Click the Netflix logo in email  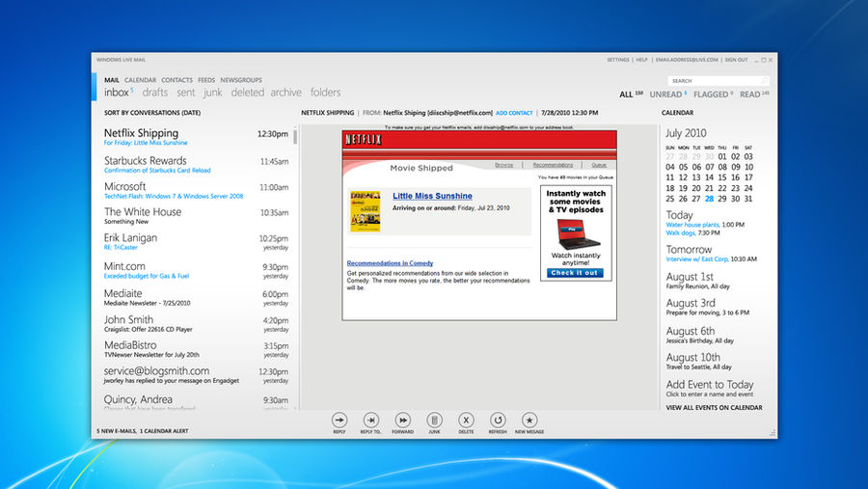click(x=364, y=140)
